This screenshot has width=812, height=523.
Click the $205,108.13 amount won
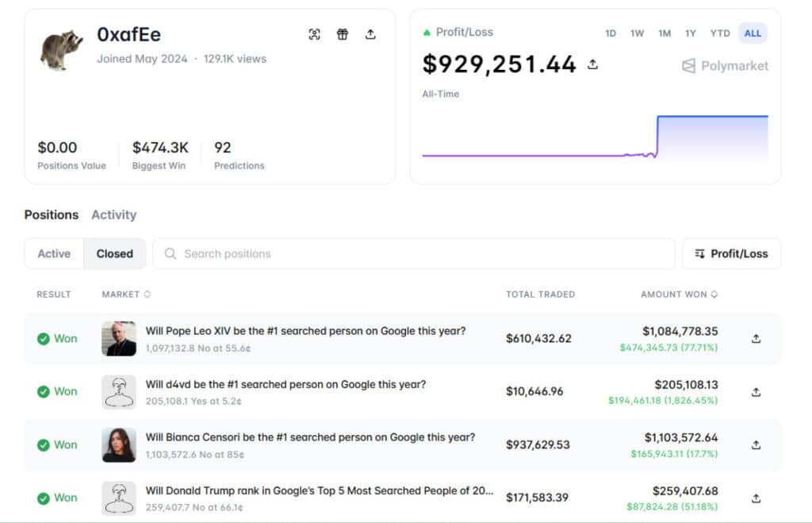(686, 385)
